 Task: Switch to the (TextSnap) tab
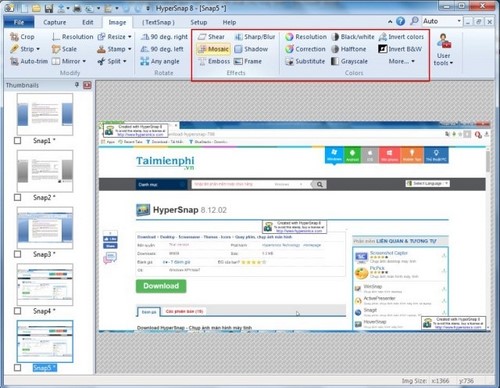coord(158,22)
